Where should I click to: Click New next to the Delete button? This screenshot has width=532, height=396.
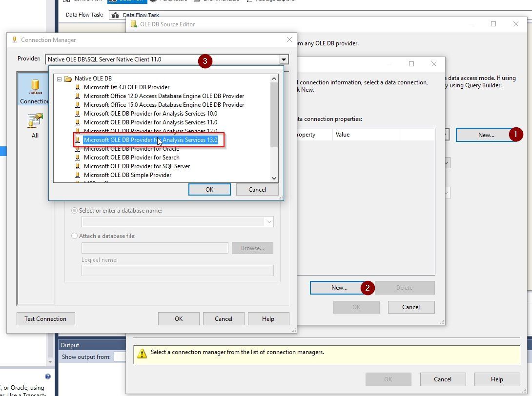[x=339, y=288]
